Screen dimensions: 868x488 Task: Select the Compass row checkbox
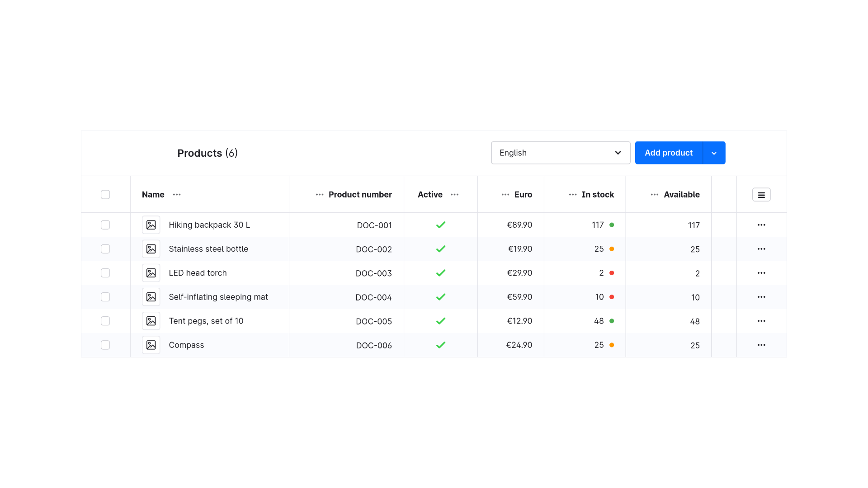(105, 345)
